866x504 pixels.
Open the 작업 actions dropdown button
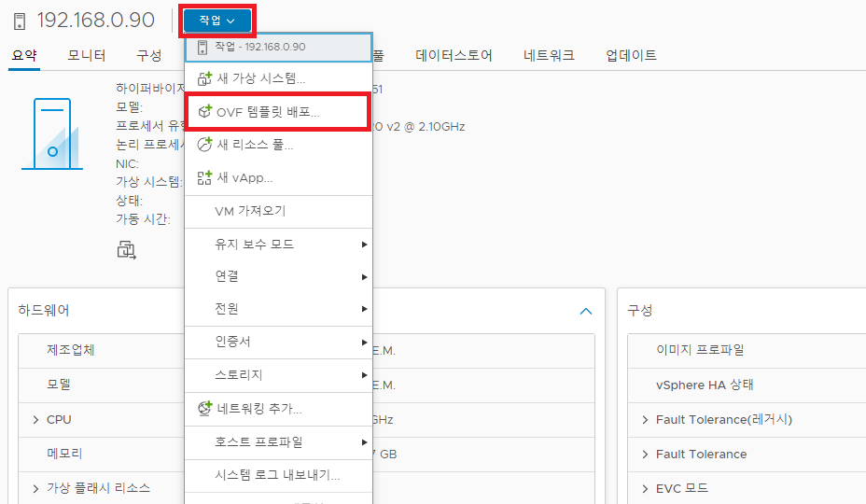pos(217,21)
